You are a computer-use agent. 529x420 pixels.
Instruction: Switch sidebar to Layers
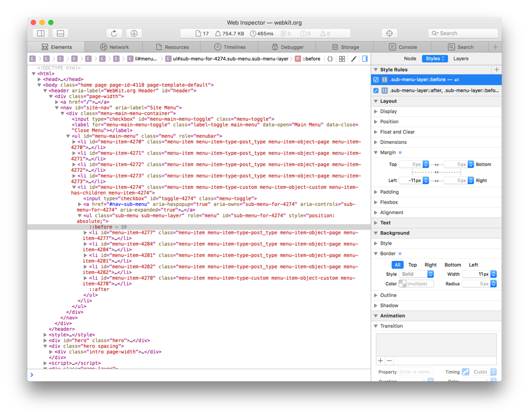[x=460, y=59]
